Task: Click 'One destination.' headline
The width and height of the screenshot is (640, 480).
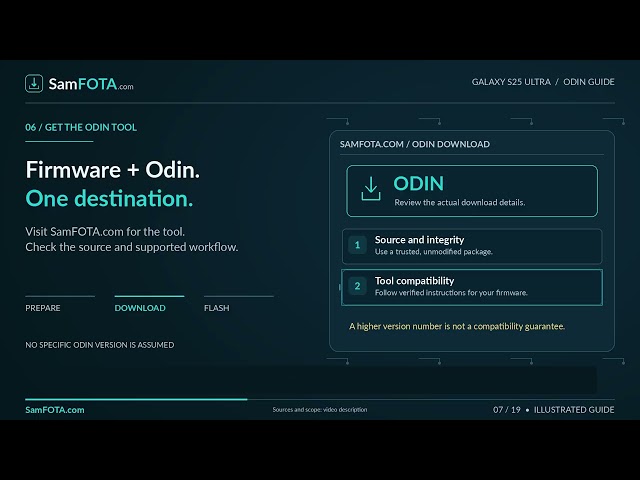Action: (109, 199)
